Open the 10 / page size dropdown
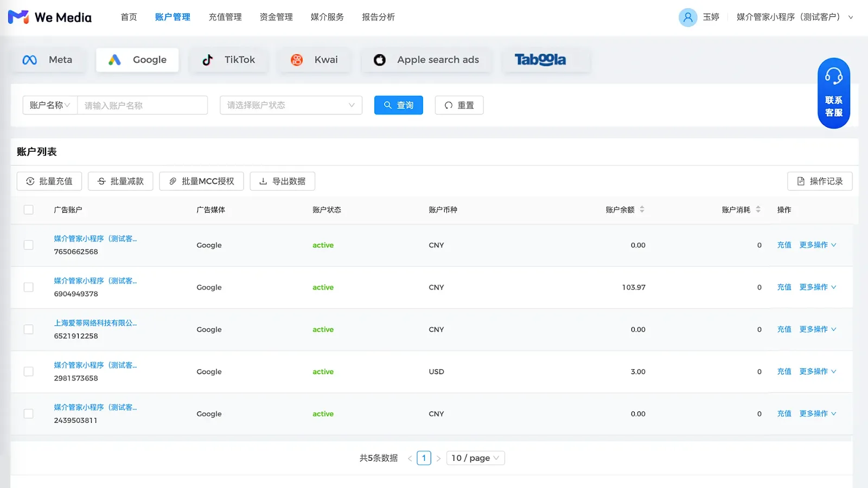This screenshot has height=488, width=868. click(x=475, y=458)
